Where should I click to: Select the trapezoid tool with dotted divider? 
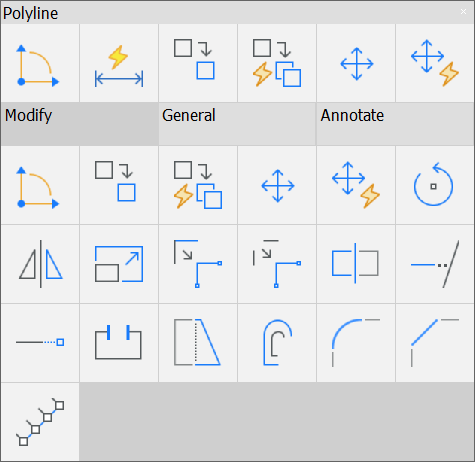coord(198,343)
